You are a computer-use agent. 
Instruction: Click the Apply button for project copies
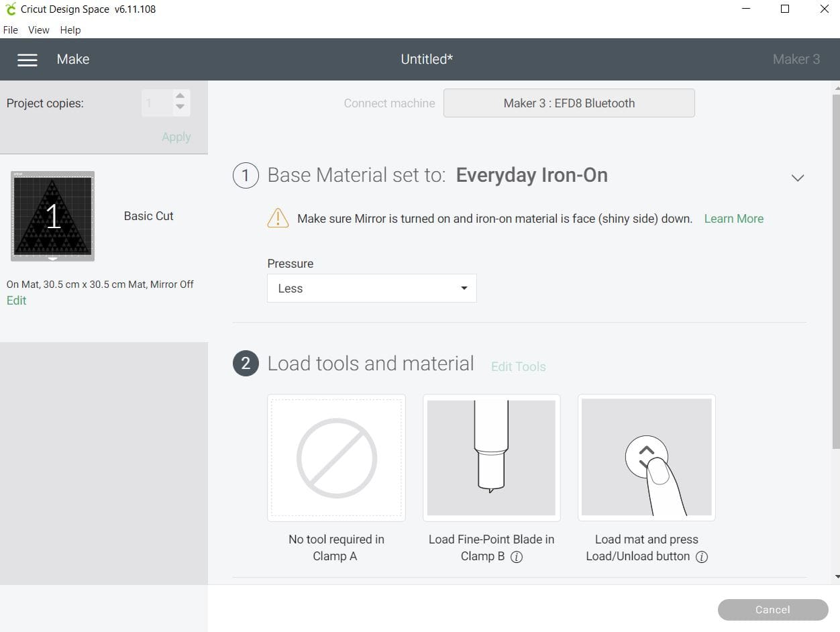[x=176, y=137]
